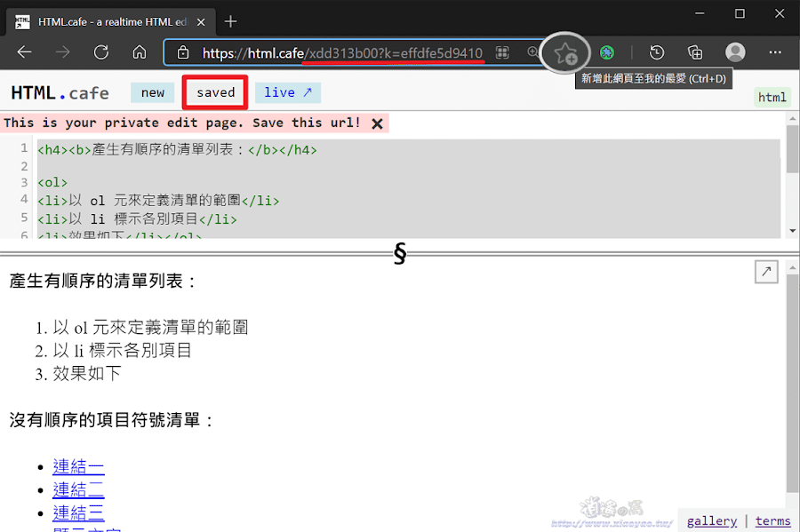Image resolution: width=800 pixels, height=532 pixels.
Task: Open the gallery link
Action: (712, 521)
